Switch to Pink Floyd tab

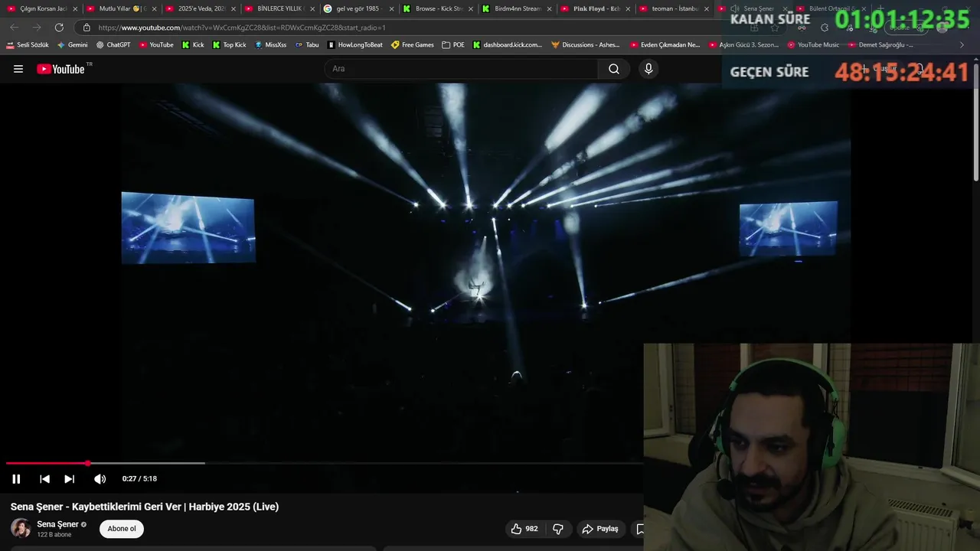(596, 8)
